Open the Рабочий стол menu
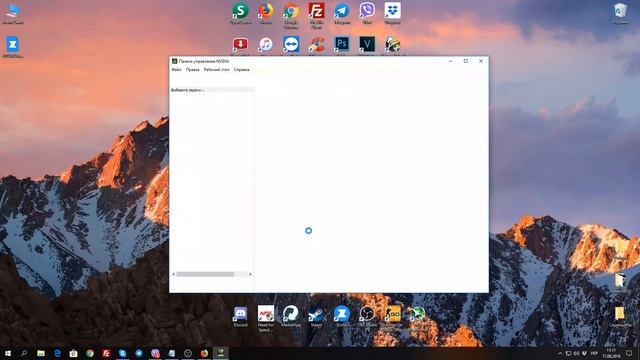The height and width of the screenshot is (360, 640). pos(216,70)
